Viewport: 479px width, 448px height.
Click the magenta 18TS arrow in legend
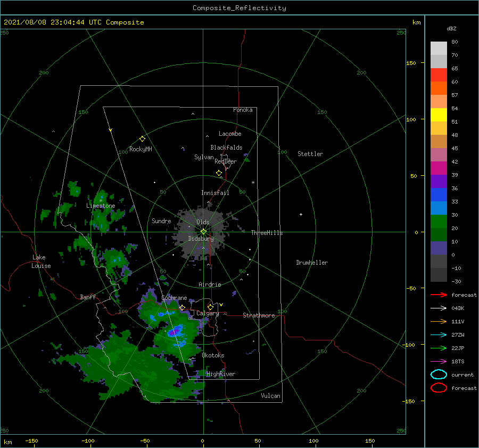pyautogui.click(x=439, y=362)
